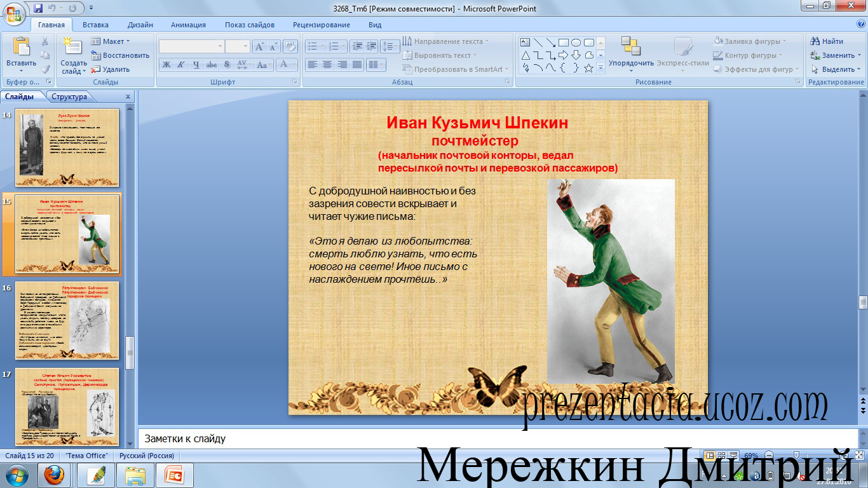
Task: Open the font size combo box
Action: click(x=238, y=46)
